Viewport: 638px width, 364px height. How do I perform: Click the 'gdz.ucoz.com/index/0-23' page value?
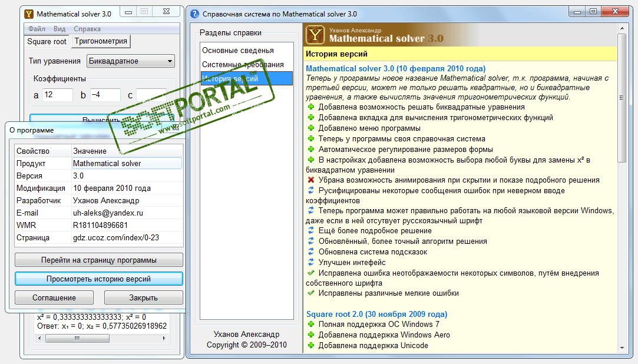(x=116, y=237)
